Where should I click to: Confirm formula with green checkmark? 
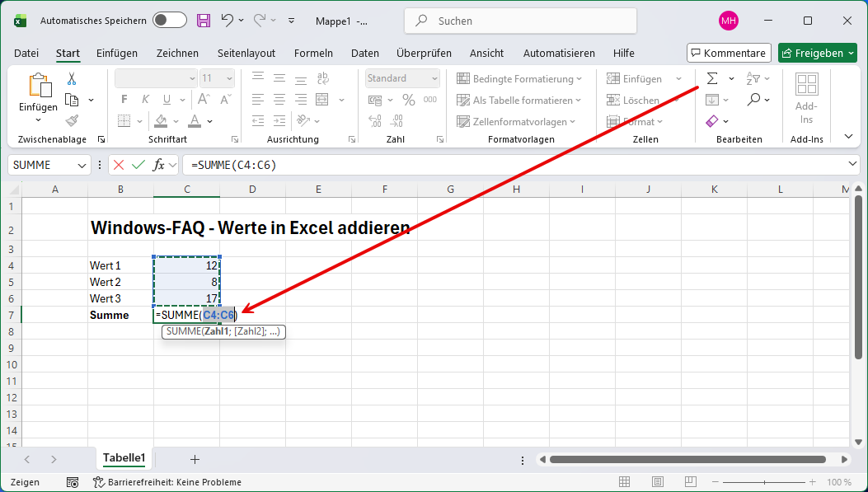coord(138,165)
